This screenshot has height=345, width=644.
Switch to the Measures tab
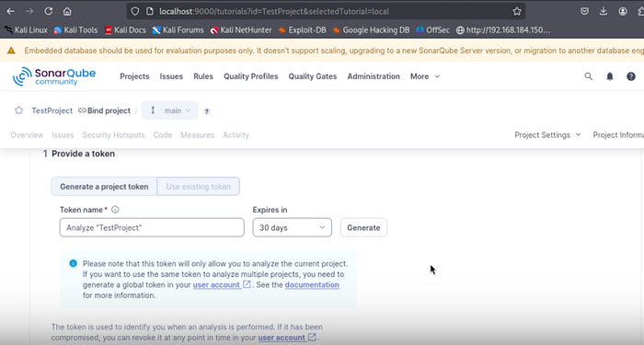coord(198,135)
